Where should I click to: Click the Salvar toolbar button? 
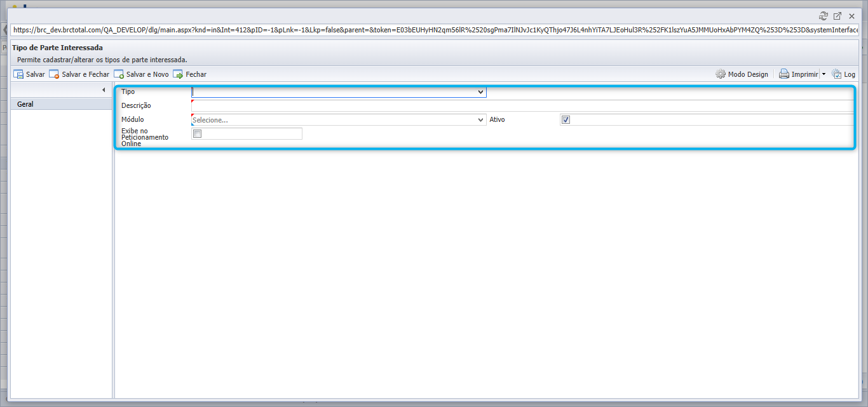(29, 74)
